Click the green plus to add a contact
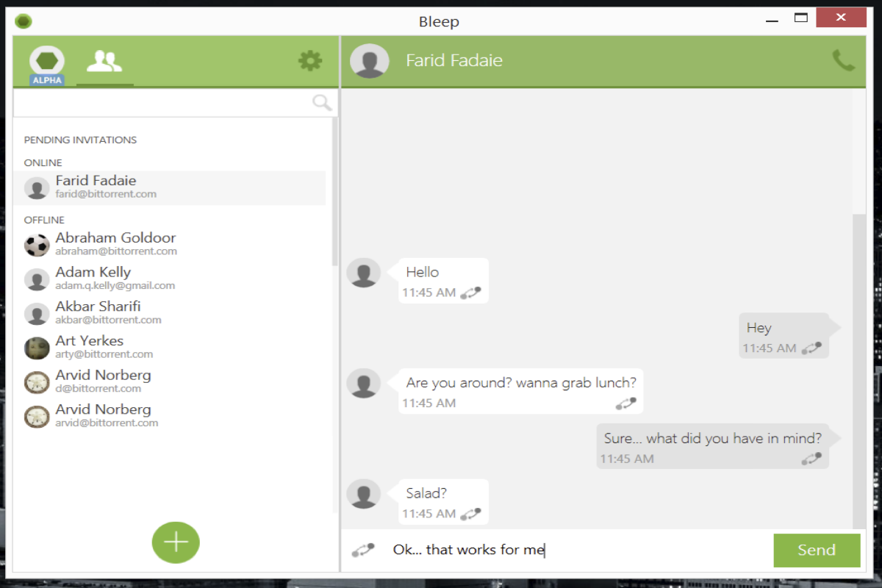Image resolution: width=882 pixels, height=588 pixels. 175,542
